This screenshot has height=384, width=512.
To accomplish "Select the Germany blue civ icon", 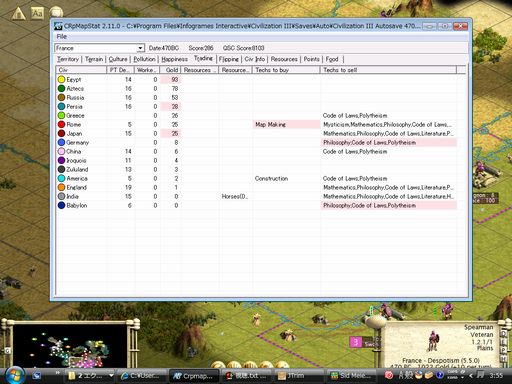I will point(61,142).
